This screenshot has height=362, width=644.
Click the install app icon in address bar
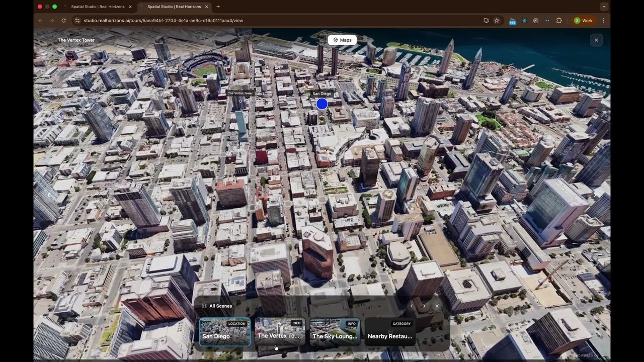(486, 21)
